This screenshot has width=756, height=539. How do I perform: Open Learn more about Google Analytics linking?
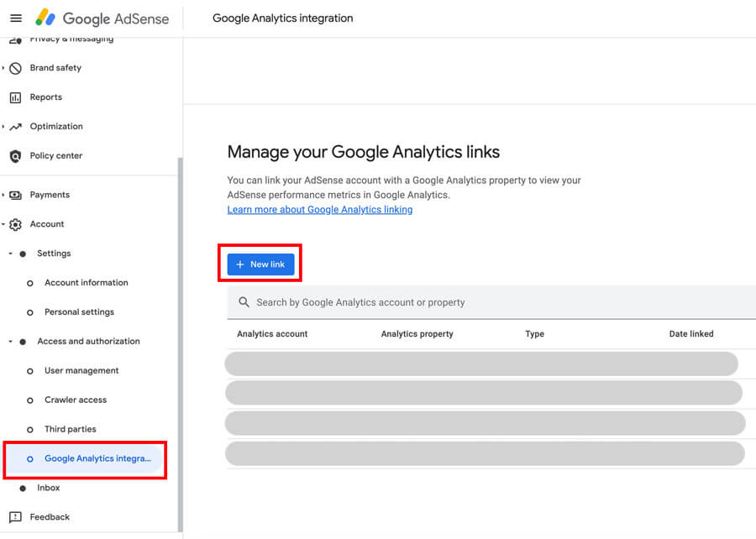pyautogui.click(x=319, y=209)
